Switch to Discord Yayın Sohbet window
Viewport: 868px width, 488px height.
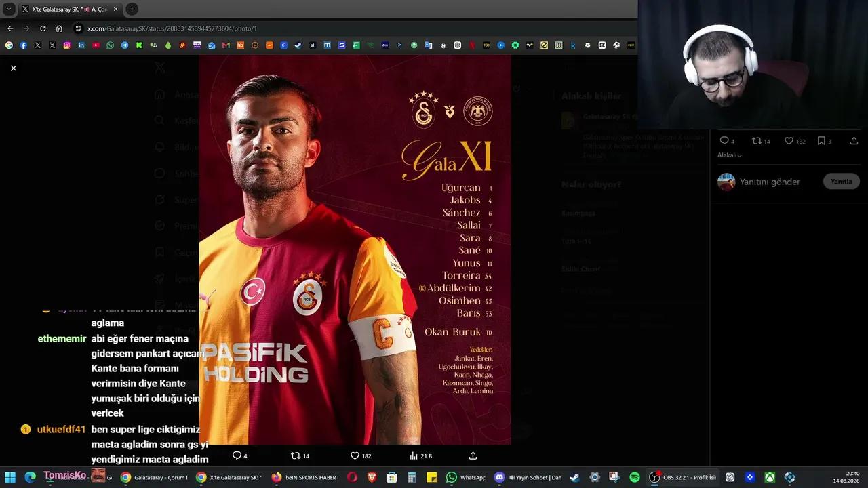(528, 477)
